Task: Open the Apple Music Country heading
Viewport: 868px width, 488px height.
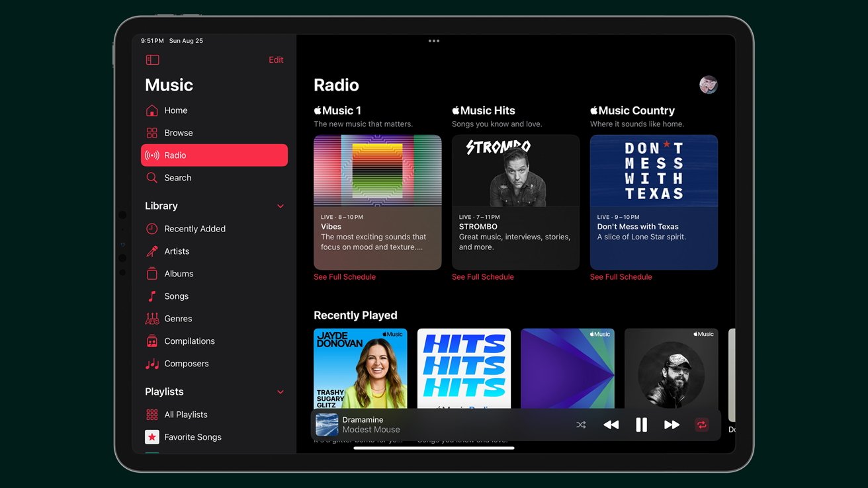Action: (632, 110)
